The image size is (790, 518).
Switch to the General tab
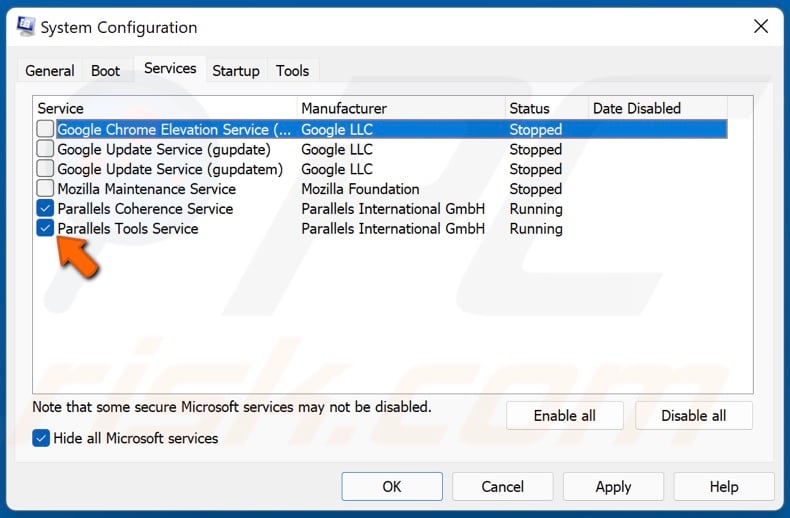(x=50, y=71)
